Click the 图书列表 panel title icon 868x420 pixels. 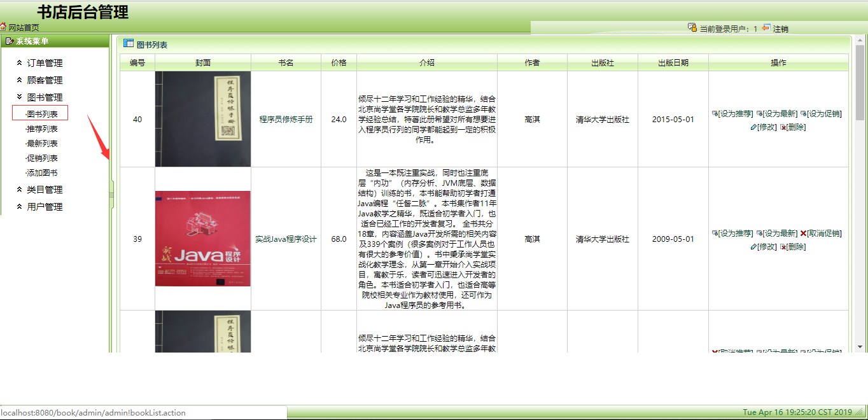(x=128, y=44)
